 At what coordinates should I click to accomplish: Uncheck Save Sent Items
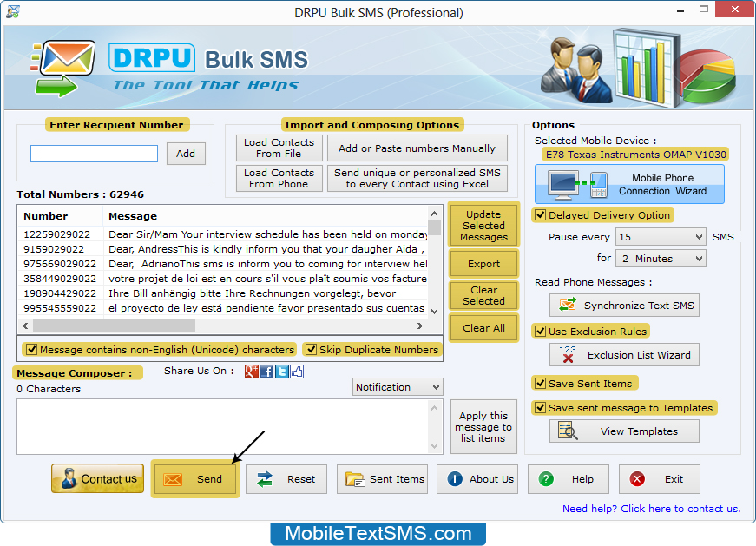541,384
